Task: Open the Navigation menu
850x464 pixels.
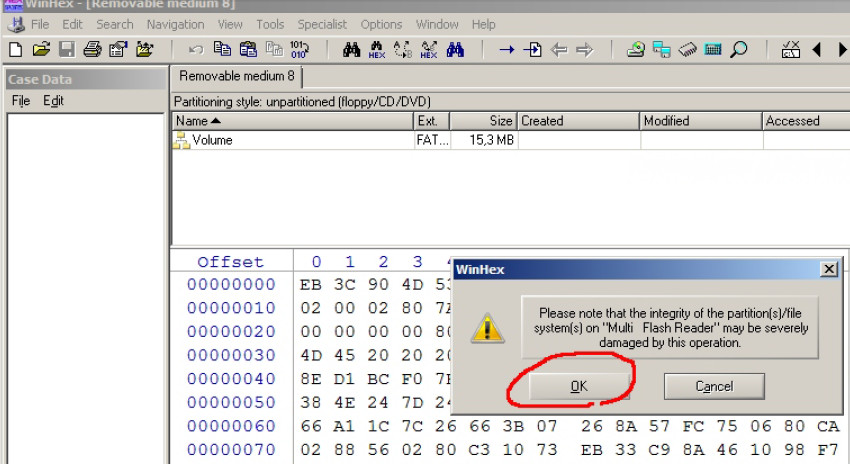Action: (175, 24)
